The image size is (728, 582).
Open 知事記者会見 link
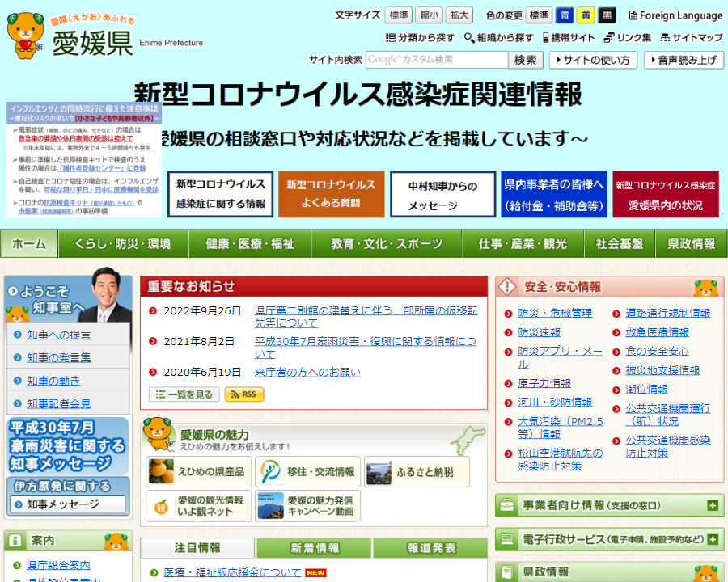(58, 404)
